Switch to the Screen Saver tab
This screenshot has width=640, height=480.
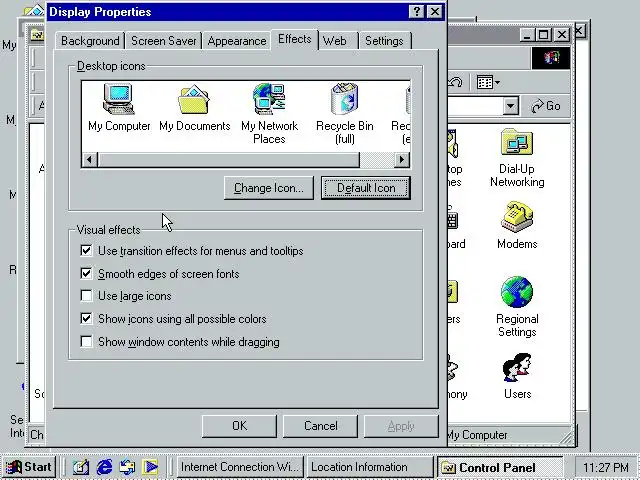coord(163,41)
